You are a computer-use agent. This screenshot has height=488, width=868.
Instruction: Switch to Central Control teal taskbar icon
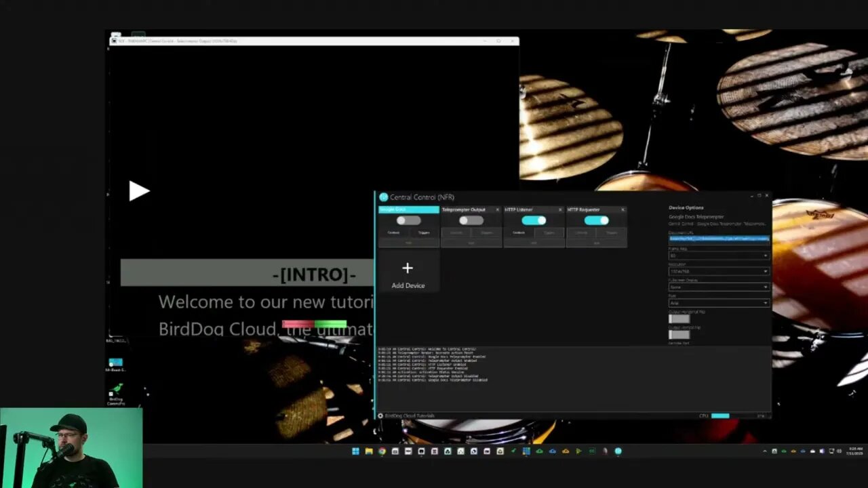[x=618, y=451]
